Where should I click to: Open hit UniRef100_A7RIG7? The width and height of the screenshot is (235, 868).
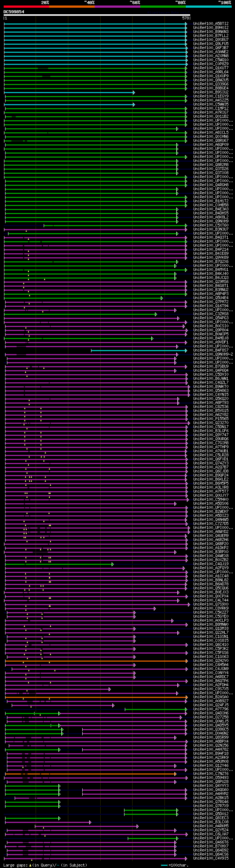[x=211, y=112]
